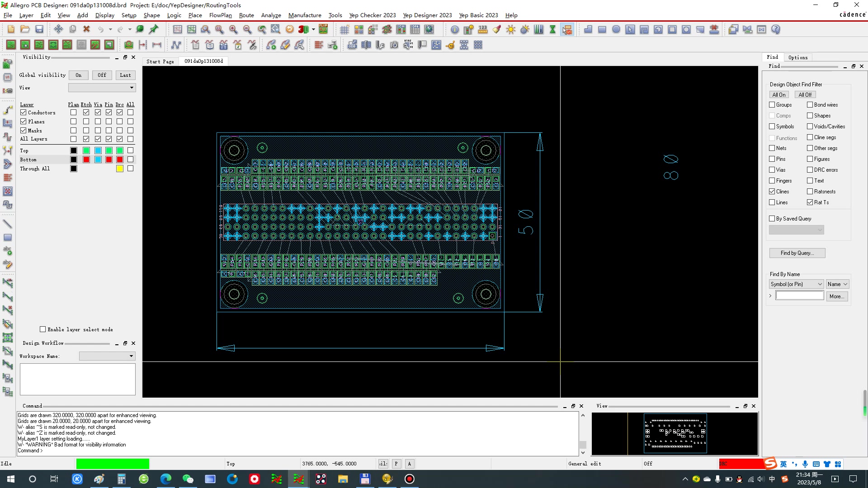
Task: Click the Find By Name text field
Action: (799, 296)
